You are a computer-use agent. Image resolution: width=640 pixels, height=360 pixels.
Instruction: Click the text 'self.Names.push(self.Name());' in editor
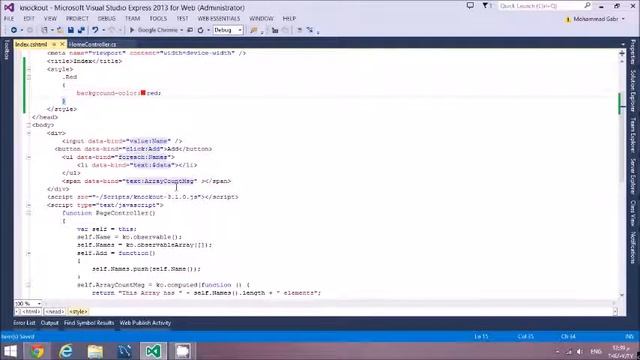pos(147,269)
